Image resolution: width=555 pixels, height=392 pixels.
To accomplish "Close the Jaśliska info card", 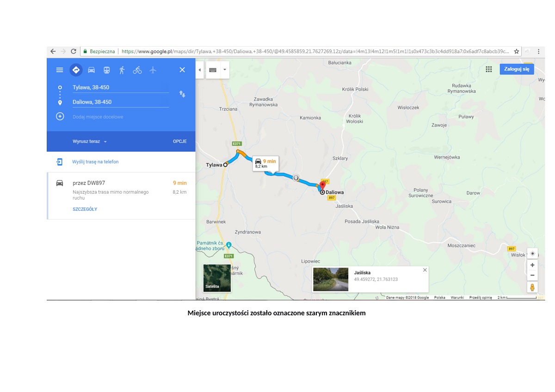I will click(425, 270).
